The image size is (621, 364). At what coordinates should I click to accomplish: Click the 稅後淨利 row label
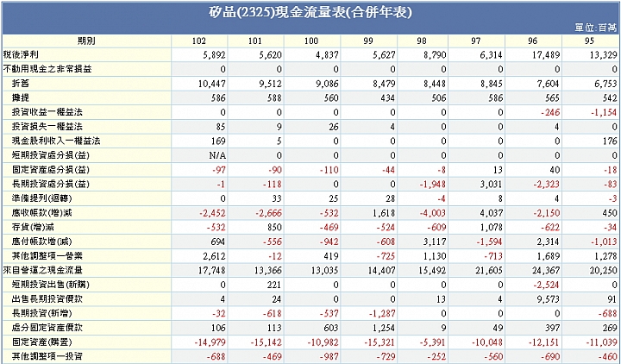click(21, 54)
